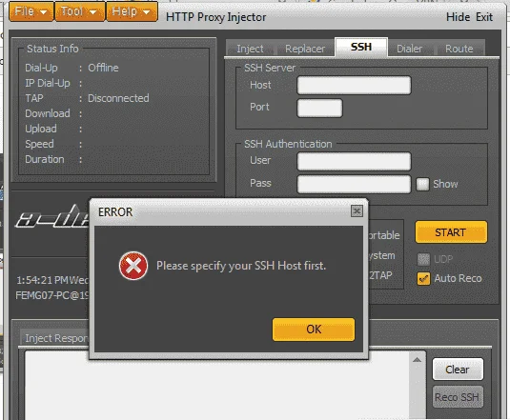The width and height of the screenshot is (510, 420).
Task: Click the red error icon
Action: 133,266
